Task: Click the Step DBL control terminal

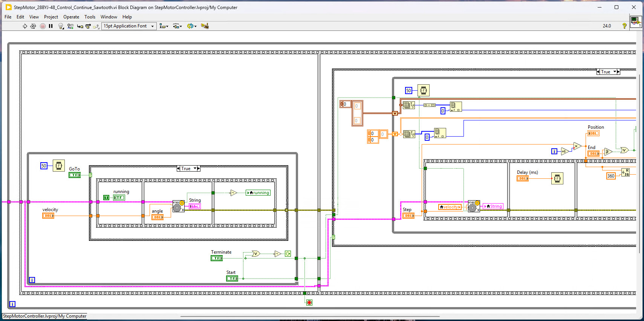Action: tap(408, 216)
